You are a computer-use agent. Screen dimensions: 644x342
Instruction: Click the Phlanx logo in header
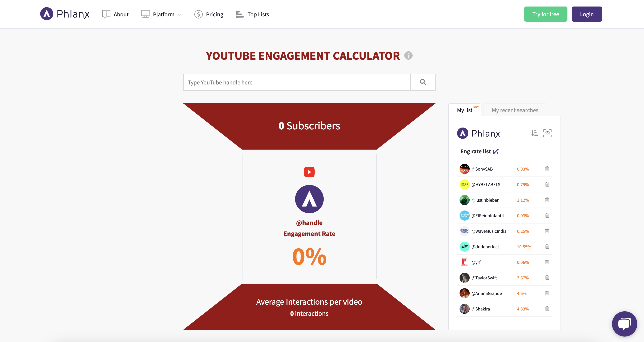coord(65,14)
